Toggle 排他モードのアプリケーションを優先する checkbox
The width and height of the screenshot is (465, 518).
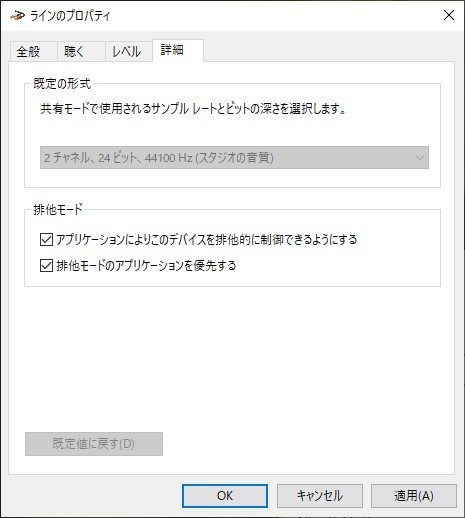point(46,266)
